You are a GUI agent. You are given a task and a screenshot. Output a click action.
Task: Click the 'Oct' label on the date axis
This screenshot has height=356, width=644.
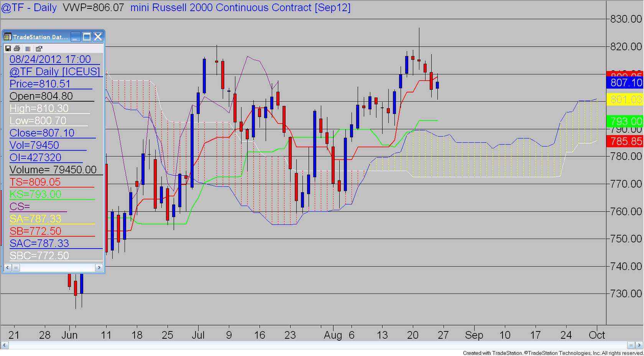coord(597,335)
